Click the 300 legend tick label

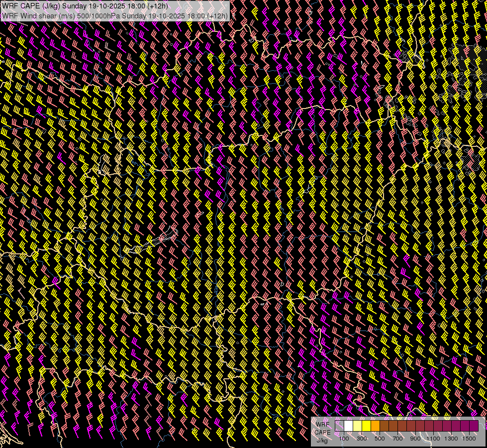(362, 439)
